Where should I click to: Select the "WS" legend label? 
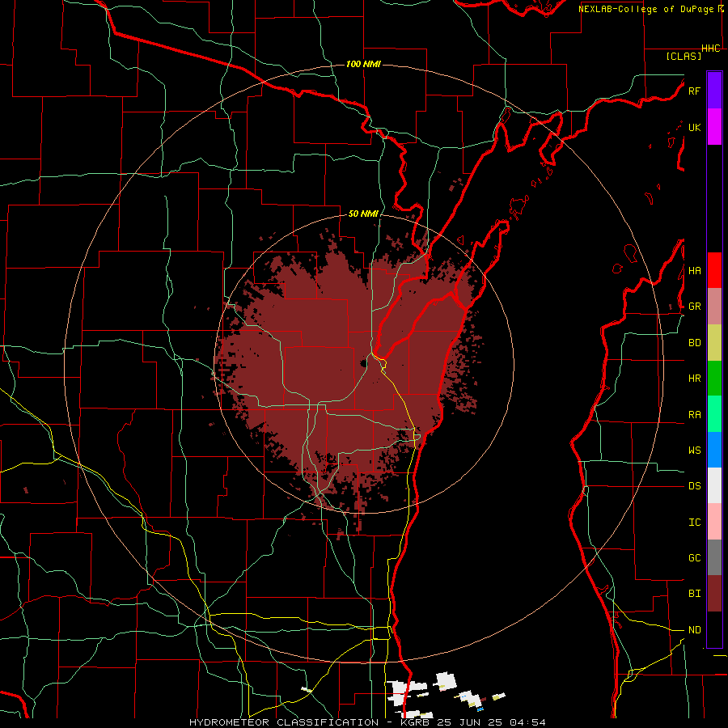(694, 451)
